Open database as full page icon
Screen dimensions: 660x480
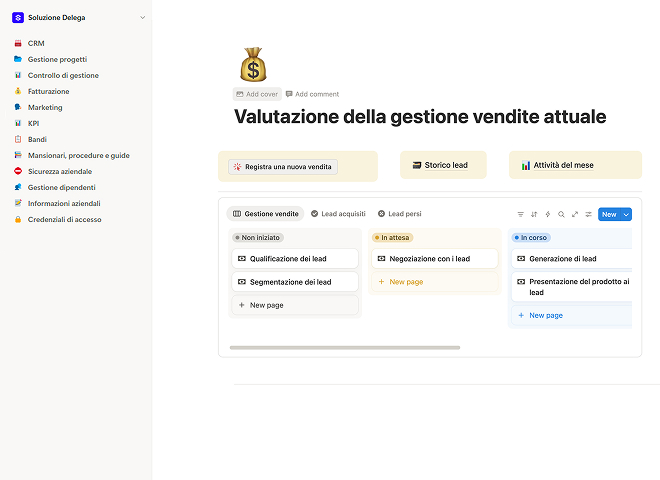pos(575,214)
